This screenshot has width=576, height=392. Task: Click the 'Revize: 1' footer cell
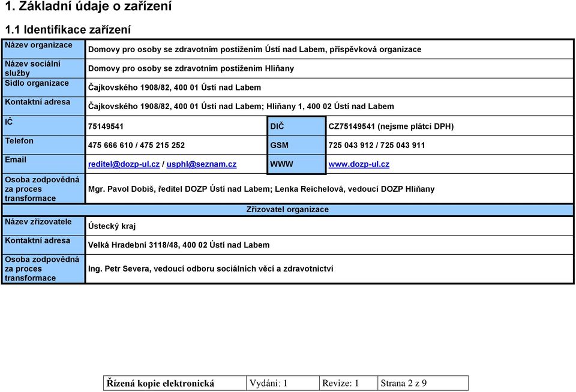click(349, 383)
